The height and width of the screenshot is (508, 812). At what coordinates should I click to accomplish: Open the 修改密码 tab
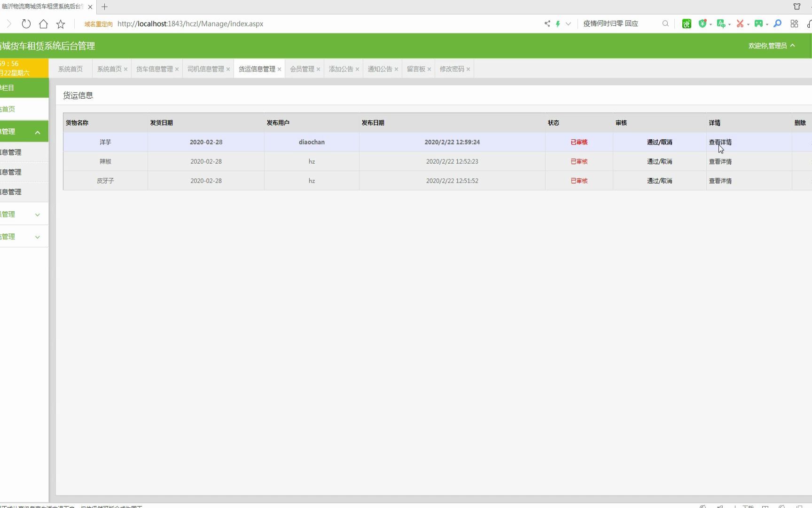tap(452, 69)
